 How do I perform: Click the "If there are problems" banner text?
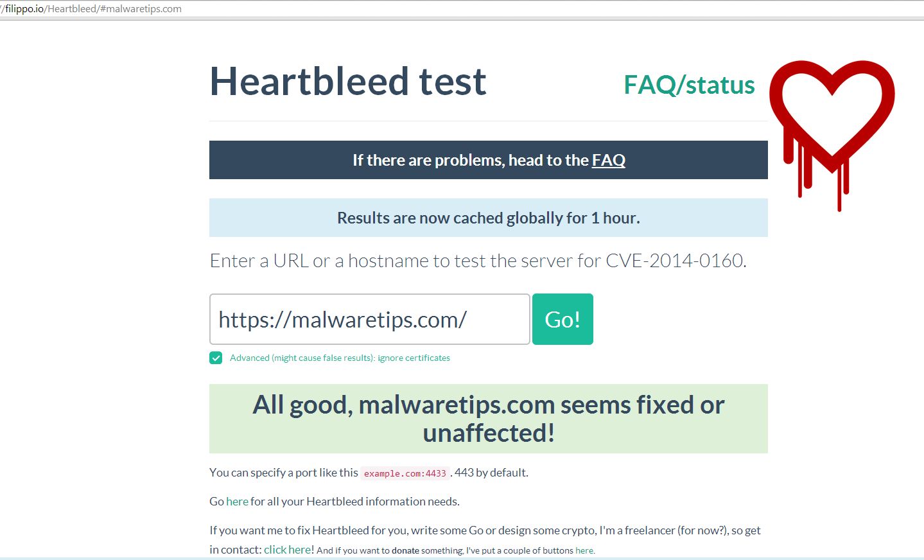pos(470,160)
